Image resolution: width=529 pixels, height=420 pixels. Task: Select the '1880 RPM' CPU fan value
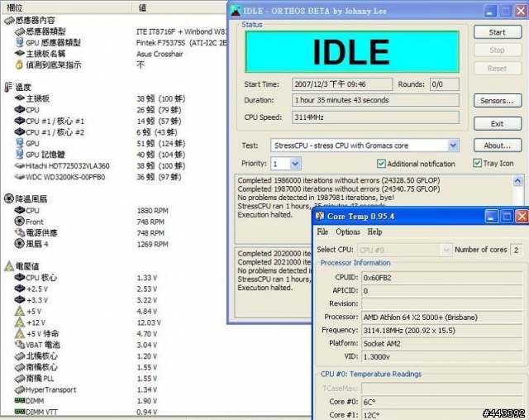[x=152, y=211]
